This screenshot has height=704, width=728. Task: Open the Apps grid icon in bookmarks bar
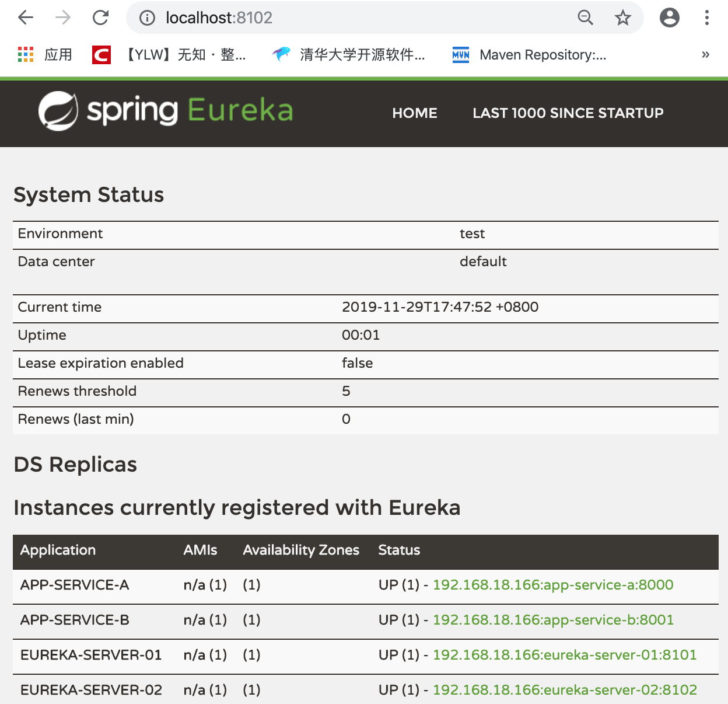26,54
